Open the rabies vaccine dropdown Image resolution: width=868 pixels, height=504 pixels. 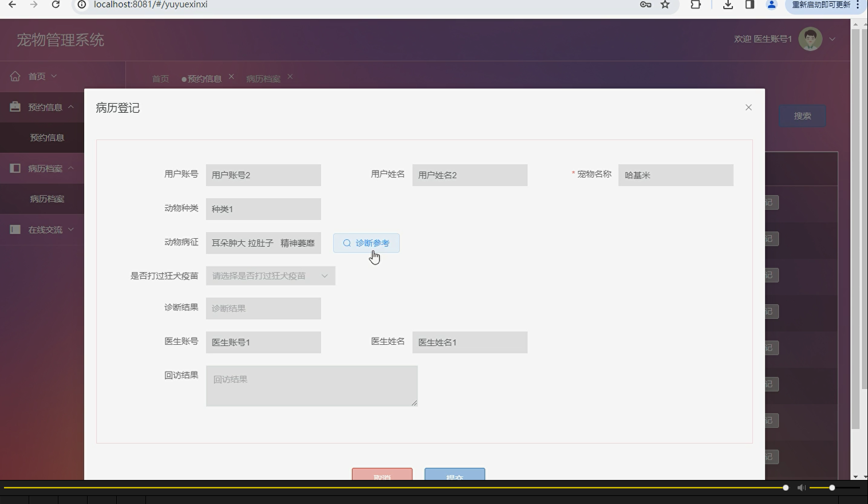[x=270, y=275]
